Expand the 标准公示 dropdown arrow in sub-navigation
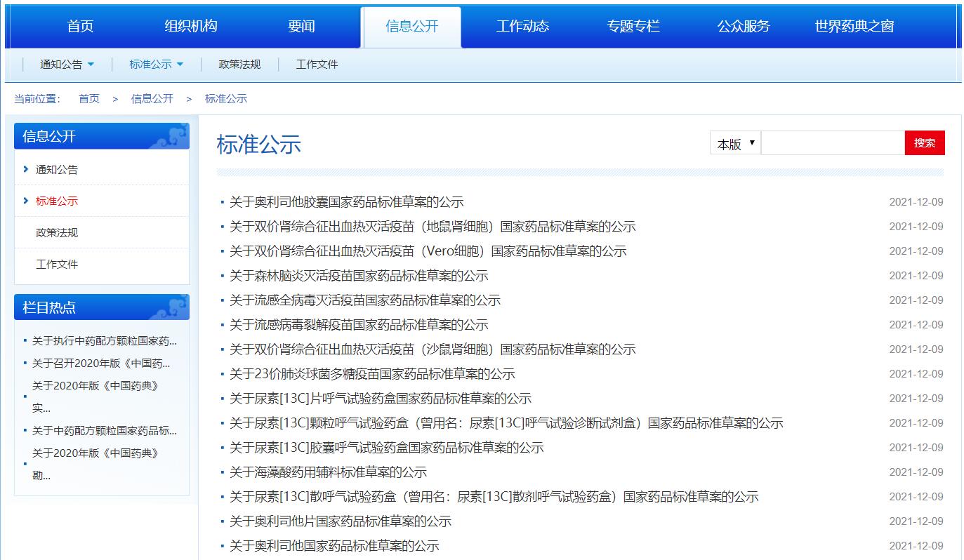The height and width of the screenshot is (560, 964). tap(180, 65)
